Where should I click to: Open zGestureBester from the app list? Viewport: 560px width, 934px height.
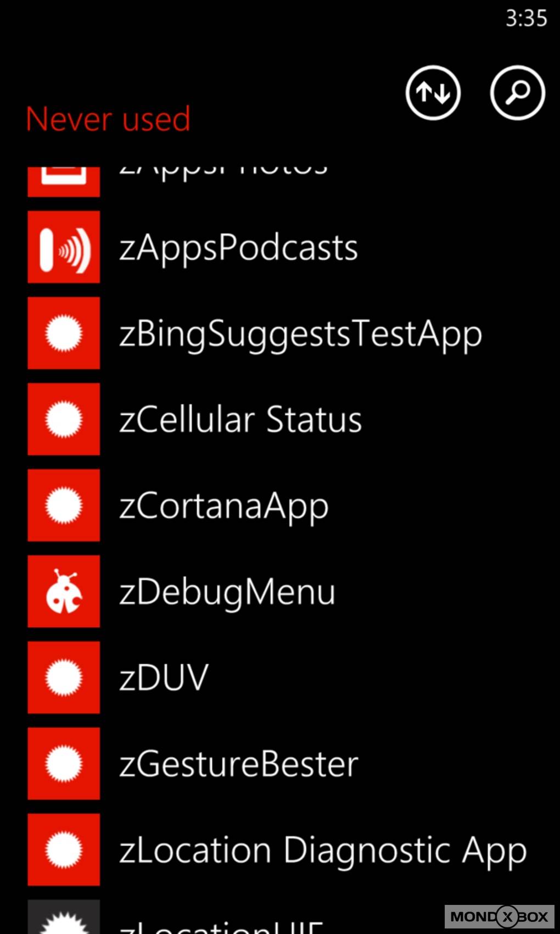pos(239,764)
